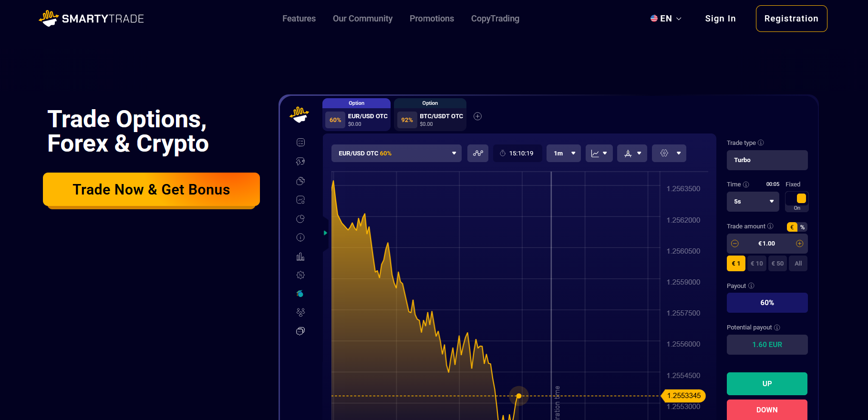Click the platform logo atop sidebar

(x=300, y=115)
